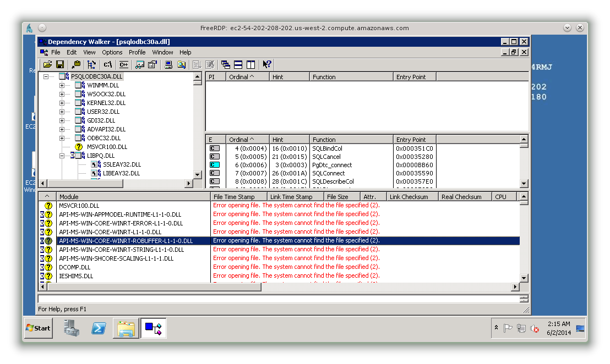The image size is (610, 364).
Task: Toggle Undecorate C++ Functions button
Action: pyautogui.click(x=124, y=64)
